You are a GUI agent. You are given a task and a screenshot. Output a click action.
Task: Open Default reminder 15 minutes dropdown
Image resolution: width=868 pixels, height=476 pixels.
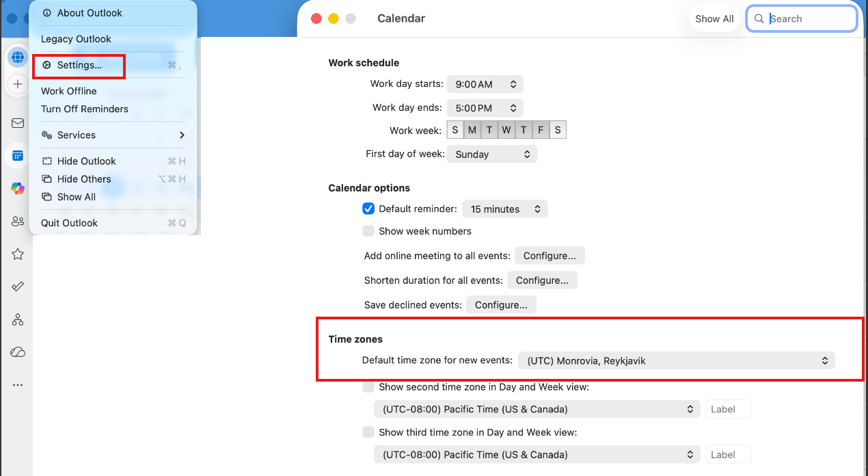click(505, 209)
